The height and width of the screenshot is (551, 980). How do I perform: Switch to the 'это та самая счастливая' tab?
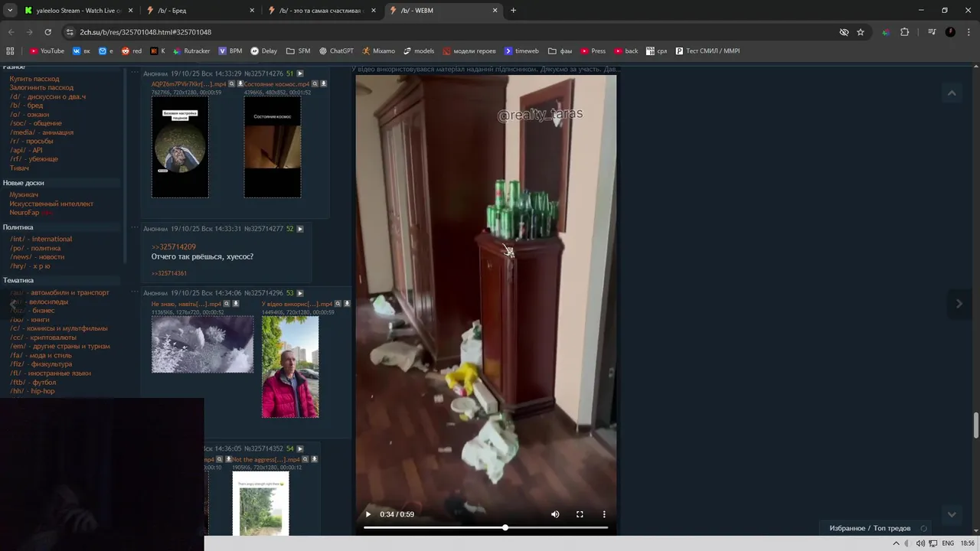tap(321, 10)
